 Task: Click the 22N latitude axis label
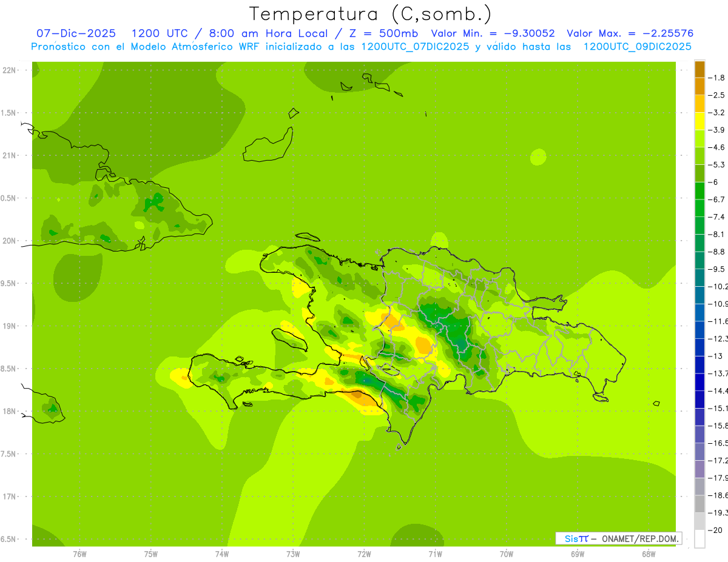pos(10,70)
